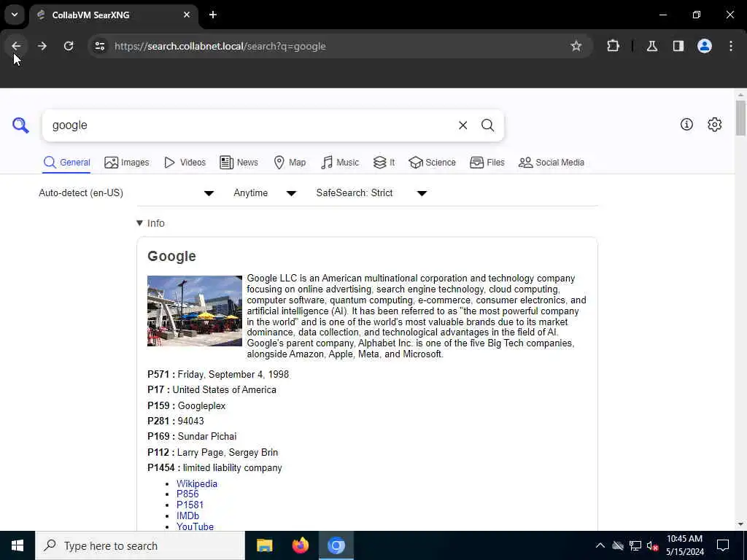Click the scrollbar down arrow
Viewport: 747px width, 560px height.
tap(740, 524)
